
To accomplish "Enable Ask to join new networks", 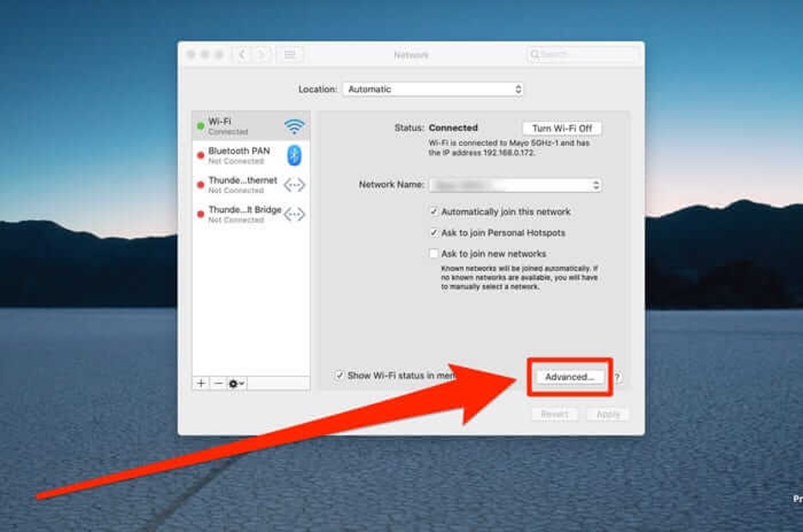I will coord(434,254).
